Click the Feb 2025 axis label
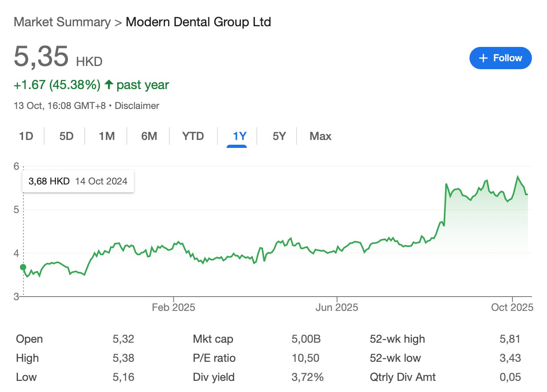The width and height of the screenshot is (547, 392). click(x=173, y=307)
